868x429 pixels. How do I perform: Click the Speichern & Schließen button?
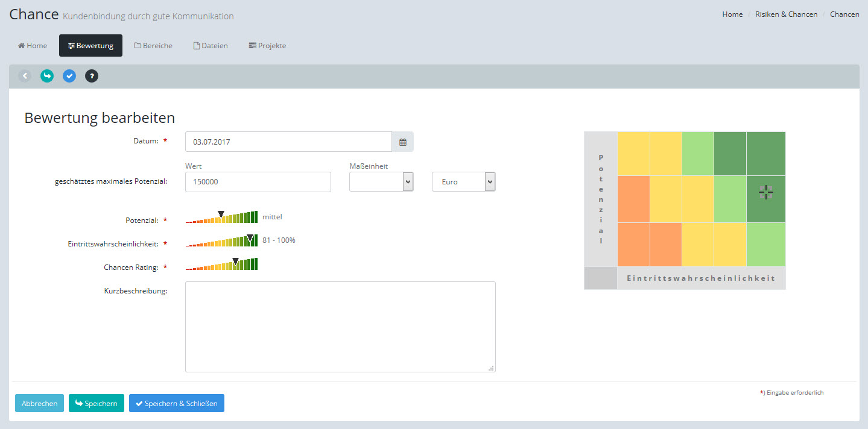(177, 403)
